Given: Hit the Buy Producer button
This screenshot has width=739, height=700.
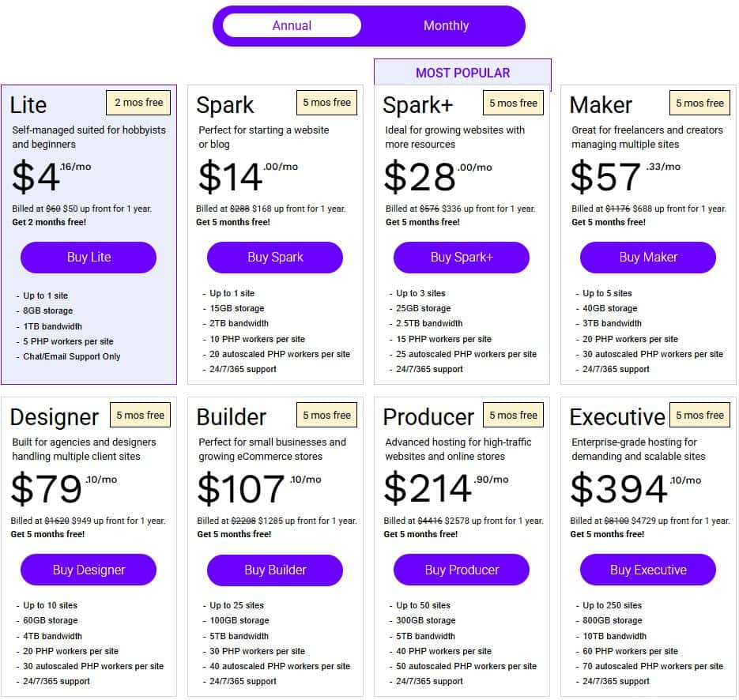Looking at the screenshot, I should click(462, 570).
